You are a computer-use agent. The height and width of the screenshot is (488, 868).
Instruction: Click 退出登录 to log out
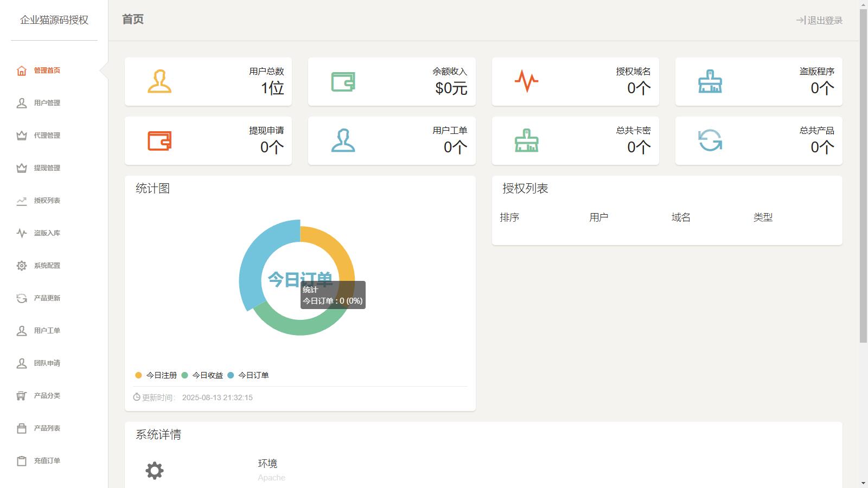tap(819, 21)
